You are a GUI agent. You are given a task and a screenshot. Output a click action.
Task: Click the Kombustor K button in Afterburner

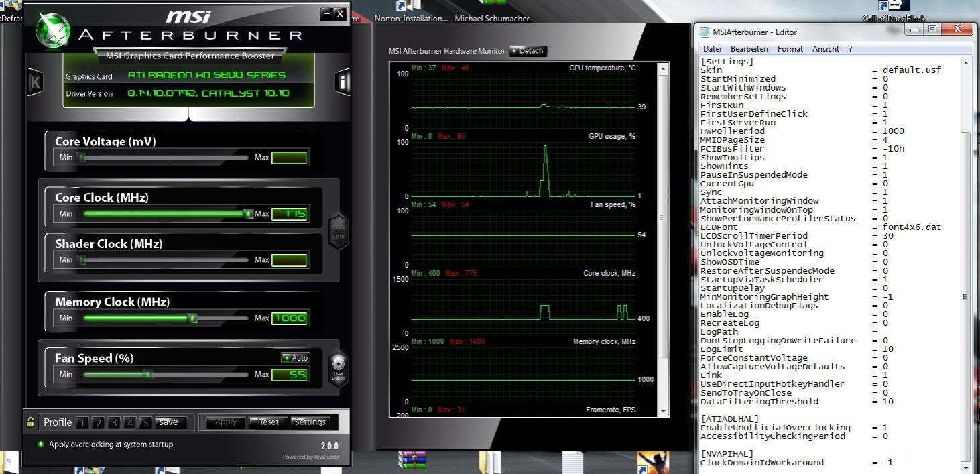pyautogui.click(x=36, y=82)
